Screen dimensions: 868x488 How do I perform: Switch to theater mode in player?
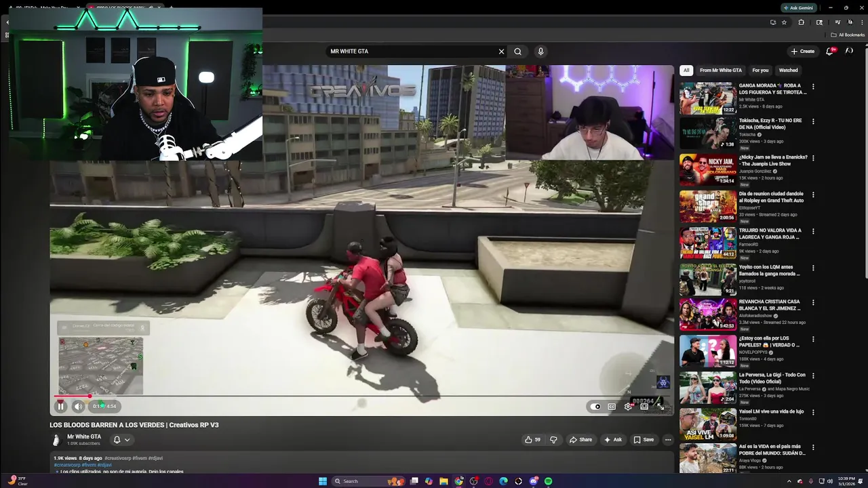coord(644,407)
